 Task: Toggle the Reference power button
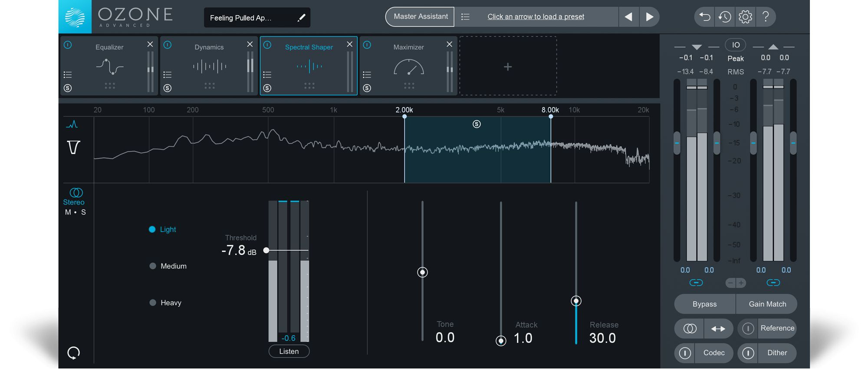tap(748, 329)
